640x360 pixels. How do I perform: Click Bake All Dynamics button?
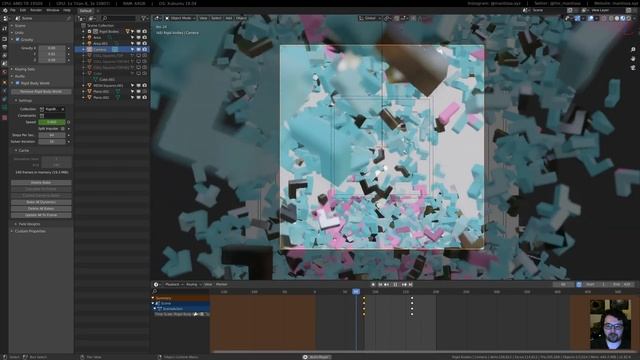(41, 202)
